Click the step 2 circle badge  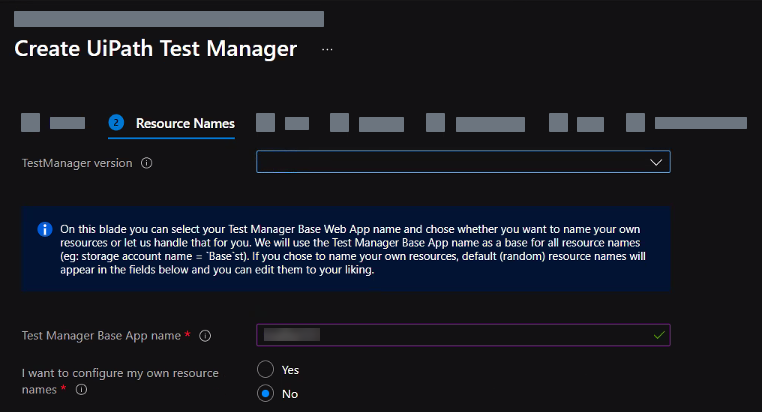point(116,123)
